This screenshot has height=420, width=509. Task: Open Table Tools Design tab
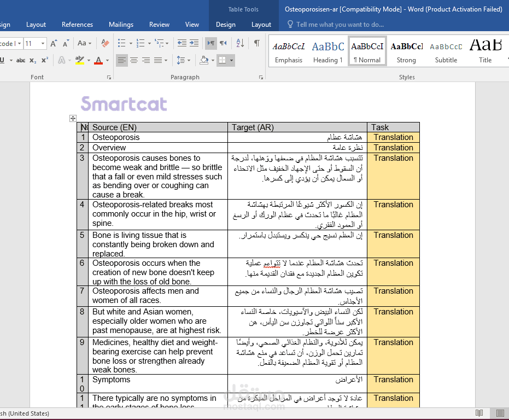[226, 25]
